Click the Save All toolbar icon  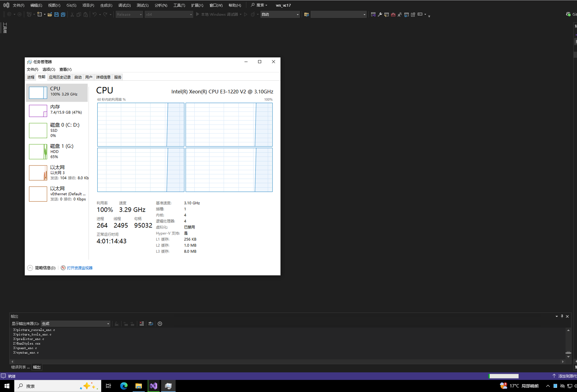(63, 14)
